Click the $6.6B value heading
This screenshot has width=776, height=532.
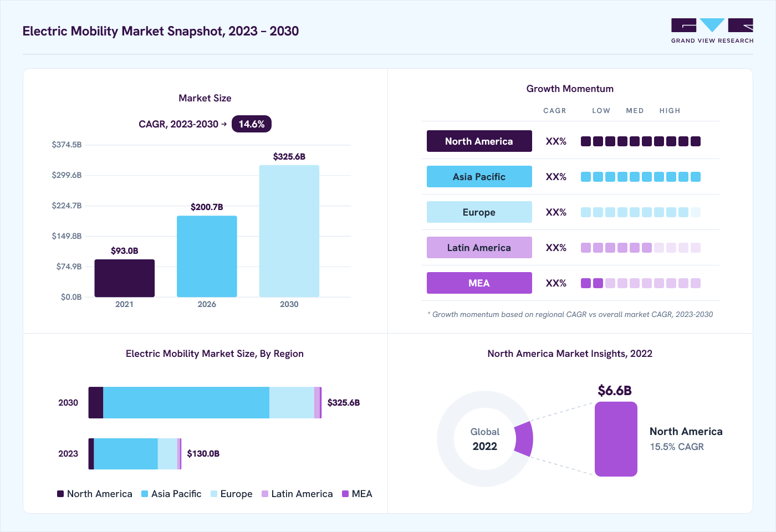(615, 391)
